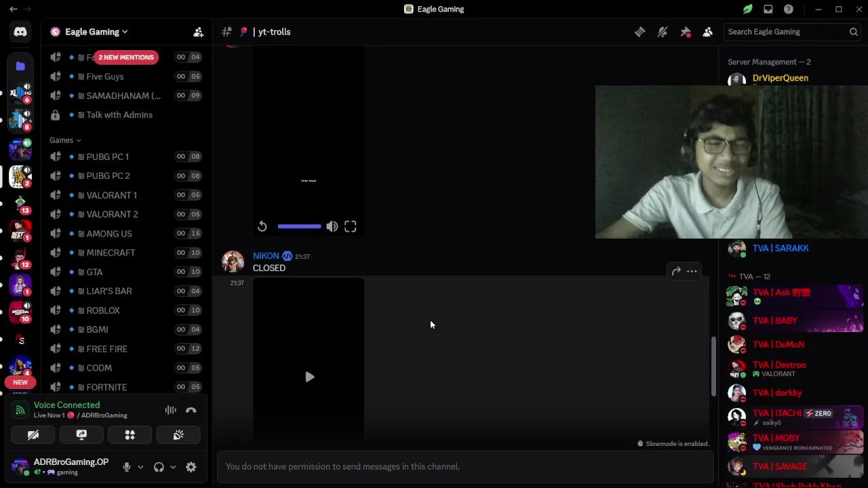The image size is (868, 488).
Task: Open headphone output options chevron
Action: [x=173, y=467]
